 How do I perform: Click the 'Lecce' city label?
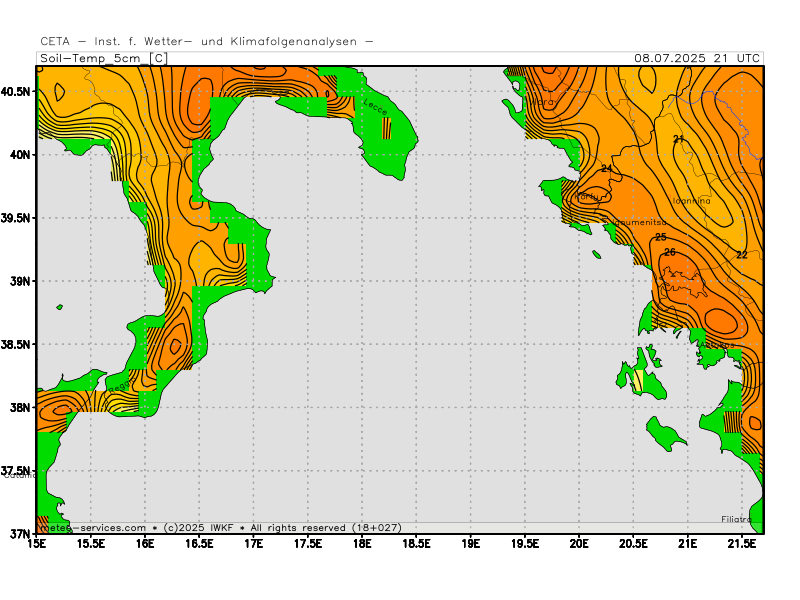(376, 107)
